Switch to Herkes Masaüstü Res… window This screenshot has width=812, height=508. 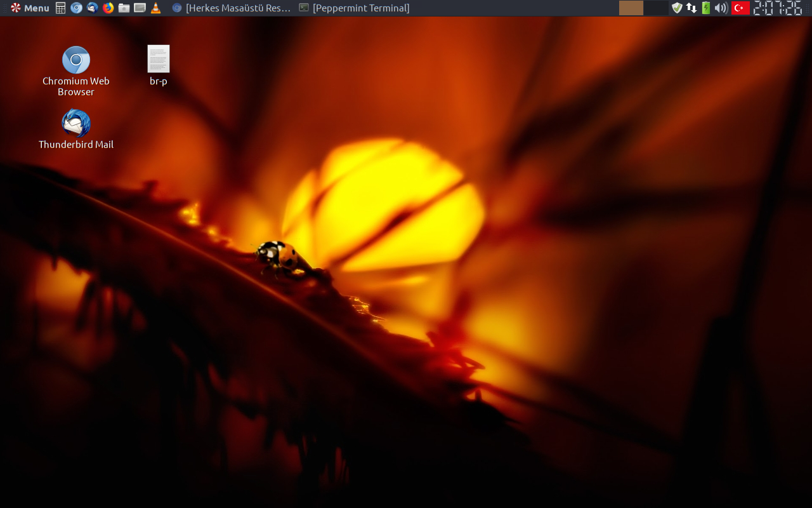pos(232,8)
